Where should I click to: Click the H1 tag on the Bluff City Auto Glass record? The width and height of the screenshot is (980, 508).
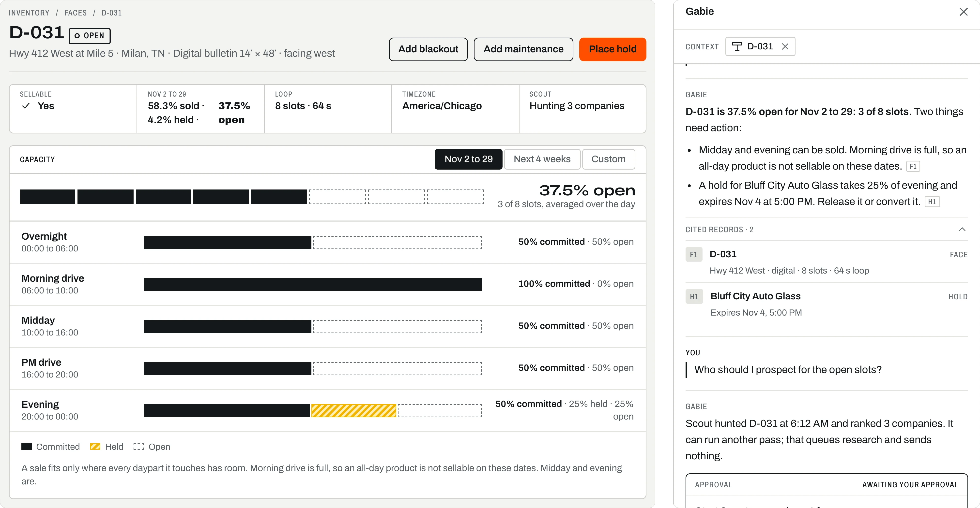tap(694, 297)
